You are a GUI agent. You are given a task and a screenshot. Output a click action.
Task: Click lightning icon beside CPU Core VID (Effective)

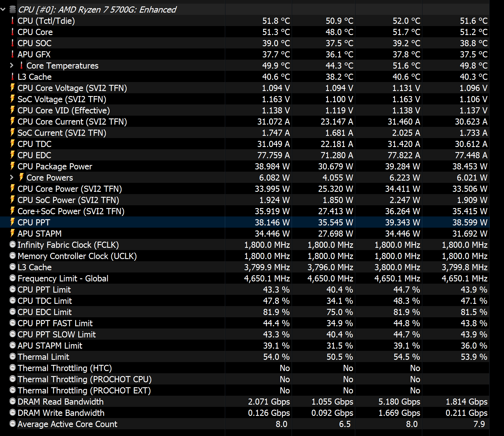click(x=12, y=110)
